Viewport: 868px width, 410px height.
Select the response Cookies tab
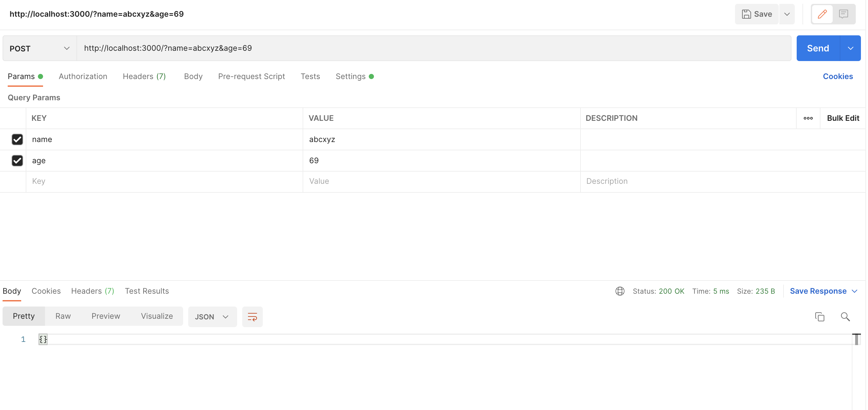click(46, 291)
